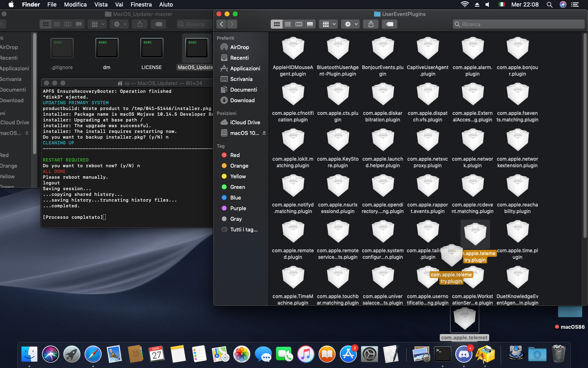
Task: Open Terminal from the Dock
Action: click(443, 354)
